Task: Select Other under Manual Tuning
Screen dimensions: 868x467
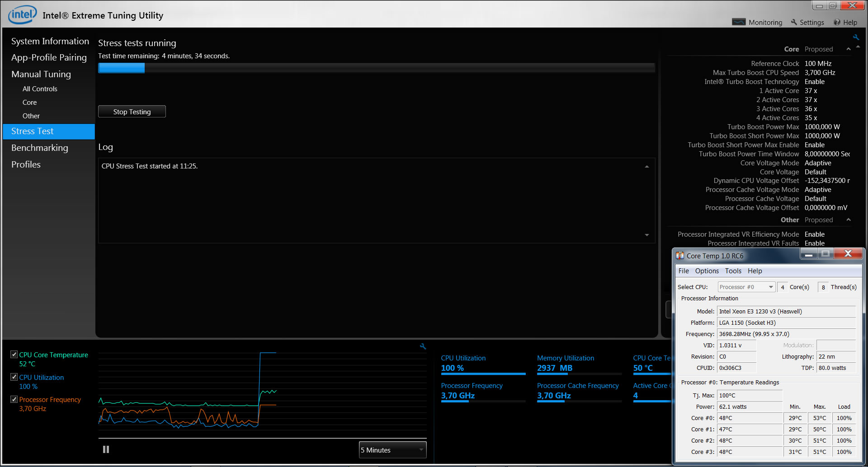Action: (x=31, y=116)
